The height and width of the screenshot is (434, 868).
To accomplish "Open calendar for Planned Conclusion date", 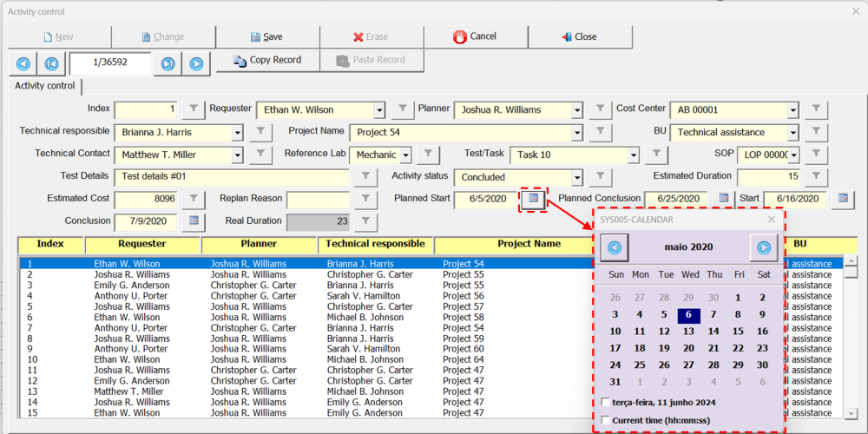I will (724, 200).
